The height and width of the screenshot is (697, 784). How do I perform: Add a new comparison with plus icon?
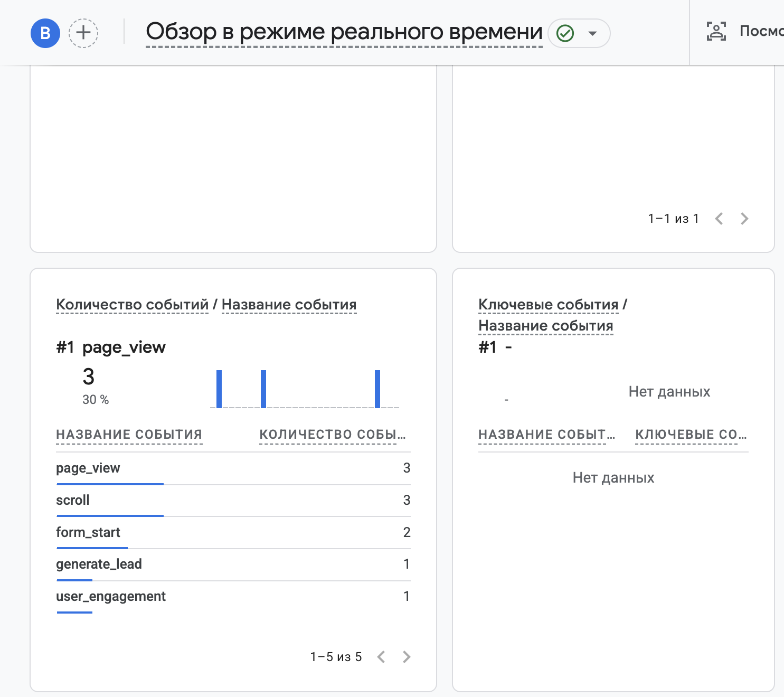coord(83,33)
